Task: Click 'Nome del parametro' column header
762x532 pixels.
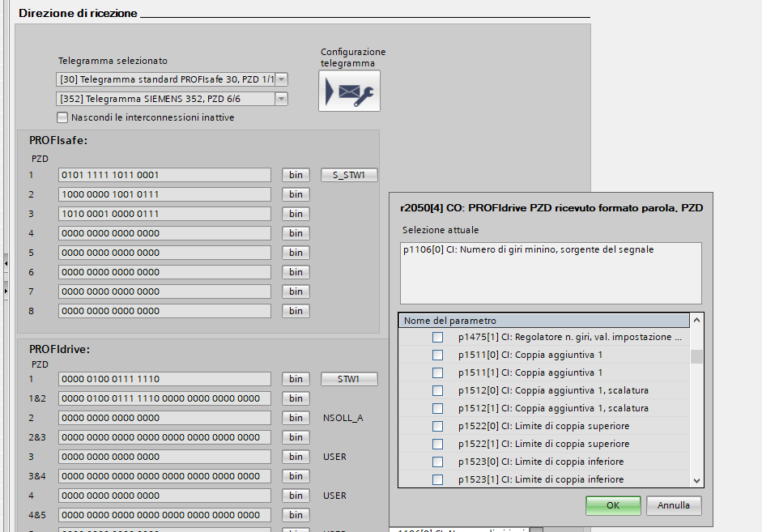Action: pos(544,321)
